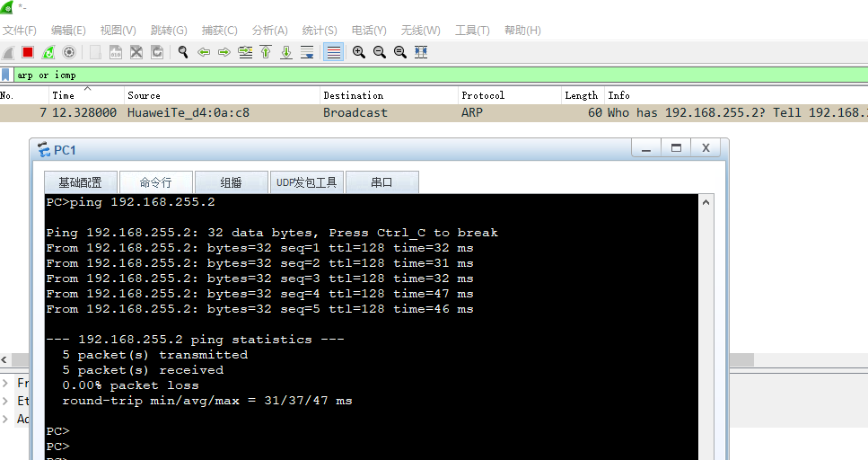The height and width of the screenshot is (460, 868).
Task: Sort by the Source column header
Action: coord(222,95)
